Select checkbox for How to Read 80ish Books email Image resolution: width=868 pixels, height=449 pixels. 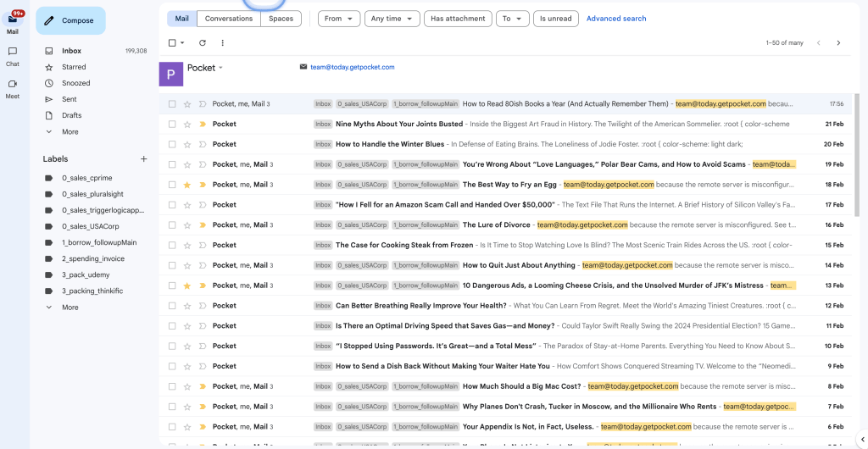172,104
